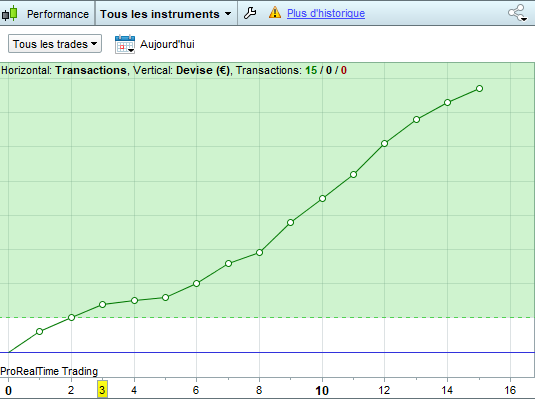Click the yellow warning triangle icon
This screenshot has height=399, width=535.
275,13
